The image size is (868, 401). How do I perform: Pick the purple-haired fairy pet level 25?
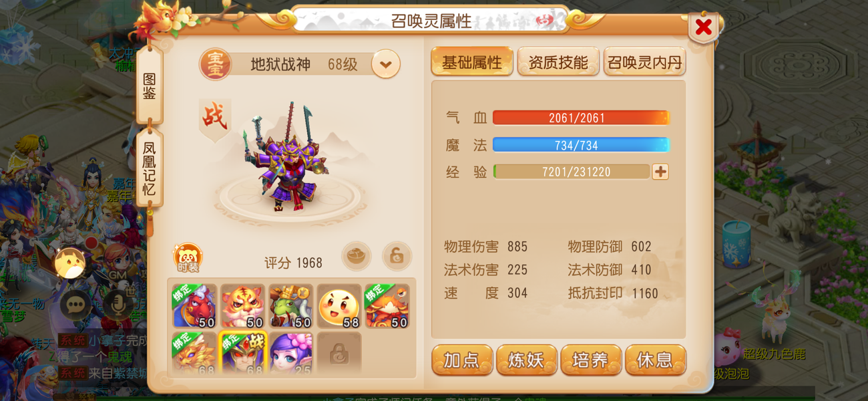[290, 354]
